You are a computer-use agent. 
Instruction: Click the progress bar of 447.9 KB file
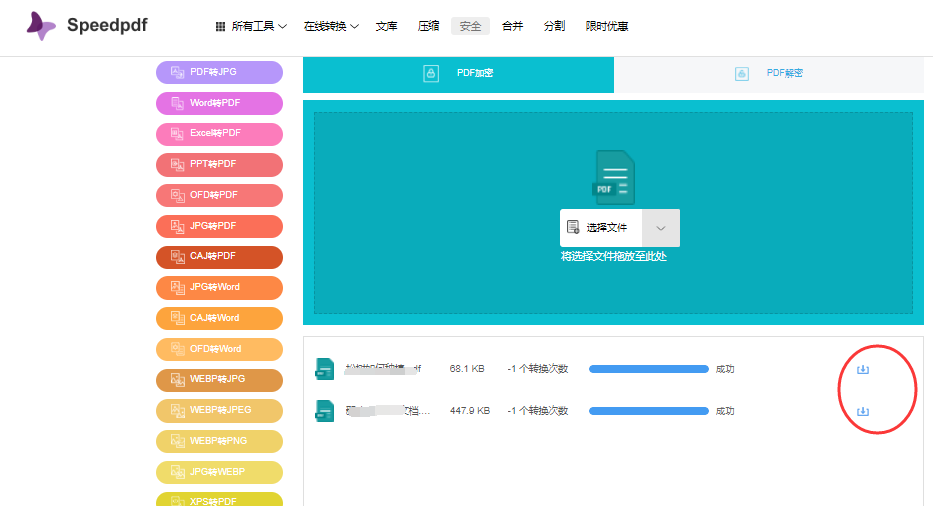[x=649, y=411]
